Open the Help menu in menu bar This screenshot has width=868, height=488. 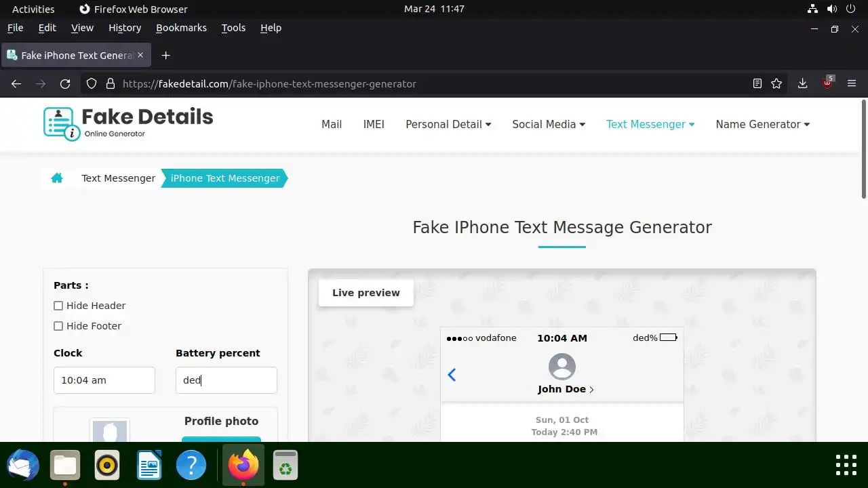pyautogui.click(x=271, y=28)
